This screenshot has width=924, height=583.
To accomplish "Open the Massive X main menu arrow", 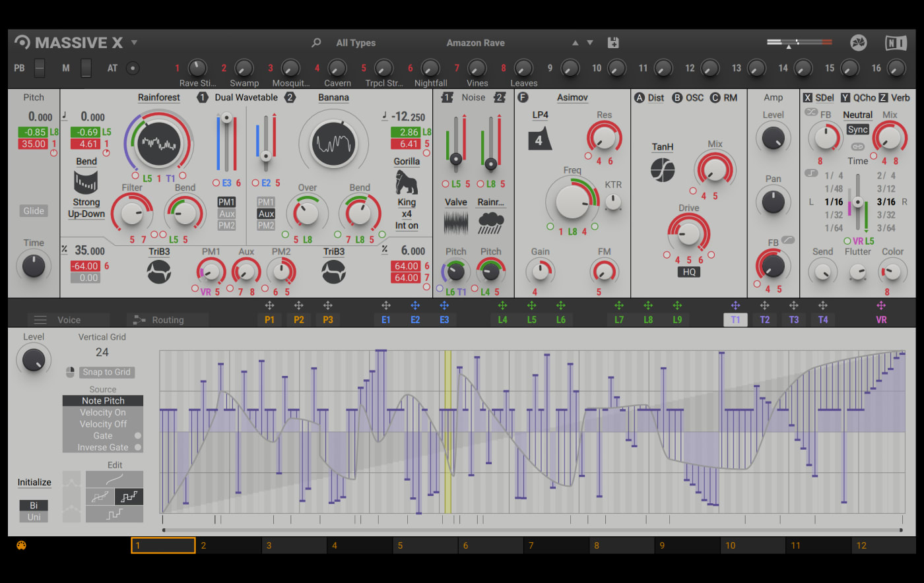I will [134, 42].
